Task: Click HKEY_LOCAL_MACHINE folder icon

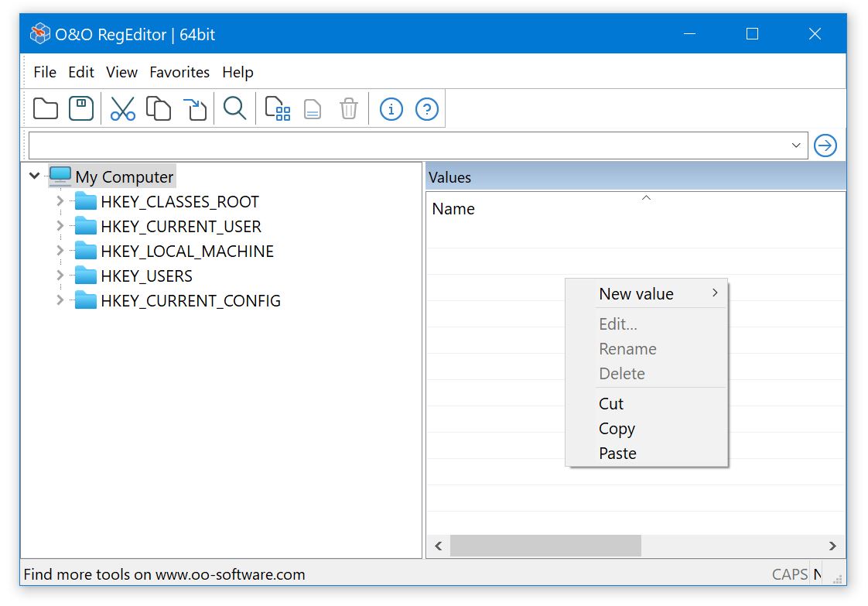Action: [86, 251]
